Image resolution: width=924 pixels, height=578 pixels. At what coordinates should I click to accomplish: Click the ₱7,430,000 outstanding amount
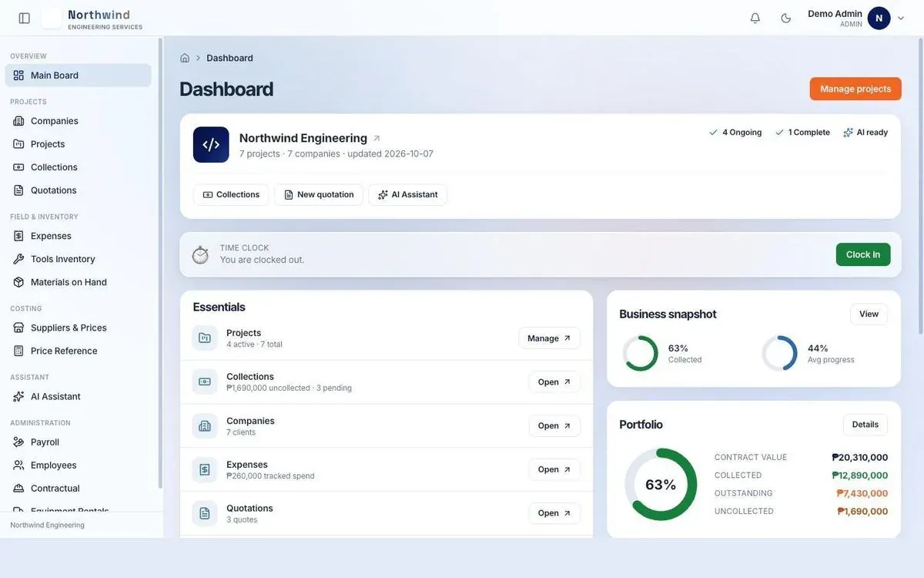tap(862, 493)
